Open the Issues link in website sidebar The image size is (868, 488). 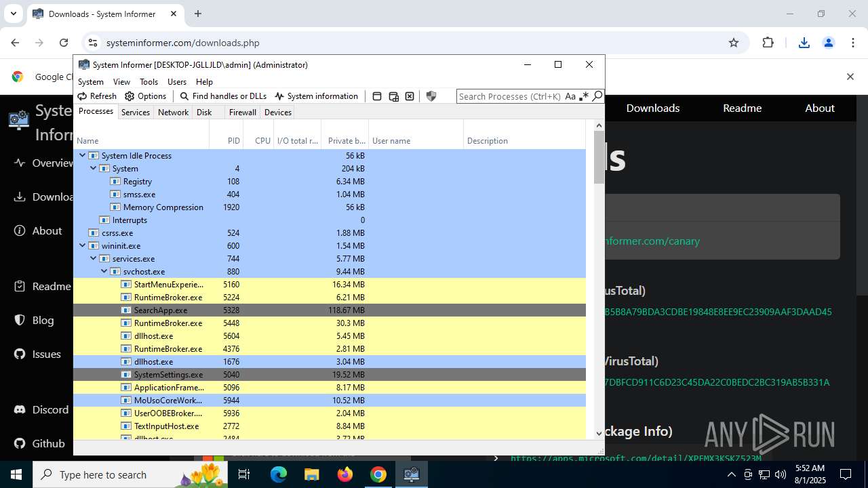click(37, 354)
